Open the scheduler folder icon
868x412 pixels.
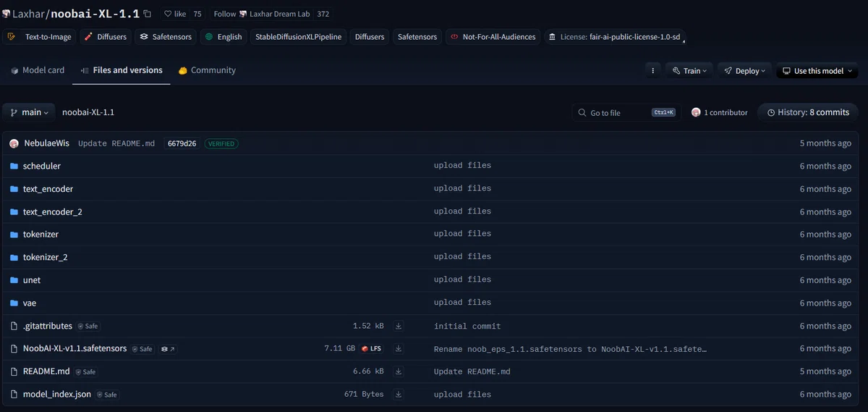pyautogui.click(x=14, y=167)
